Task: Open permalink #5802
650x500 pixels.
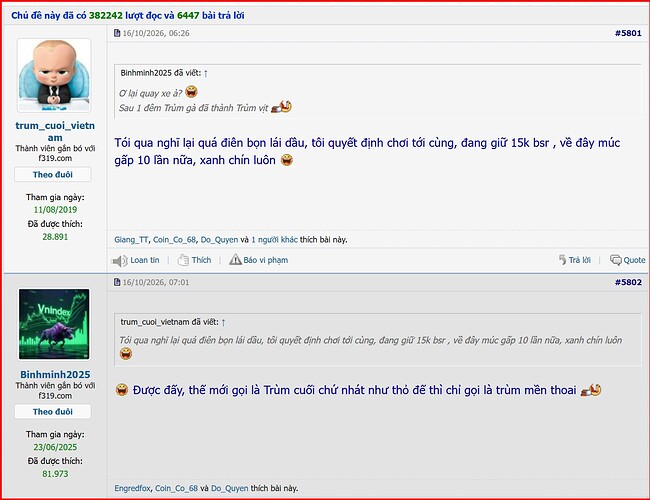Action: tap(628, 282)
